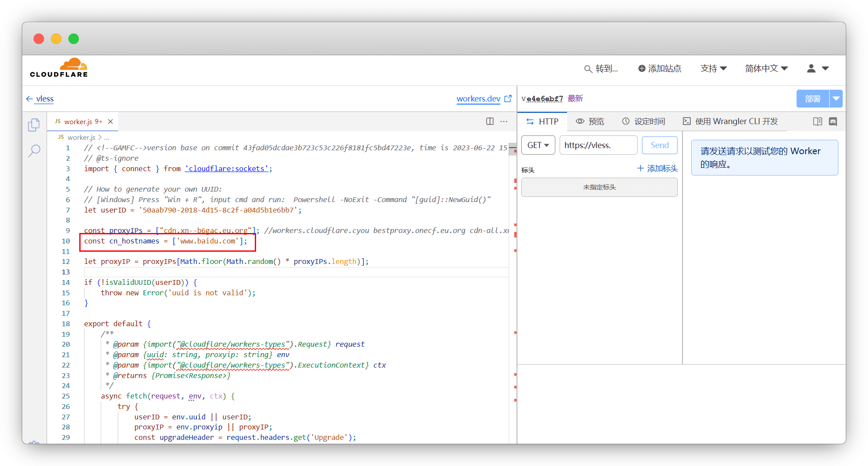This screenshot has width=868, height=466.
Task: Open the editor more actions ellipsis
Action: click(x=504, y=122)
